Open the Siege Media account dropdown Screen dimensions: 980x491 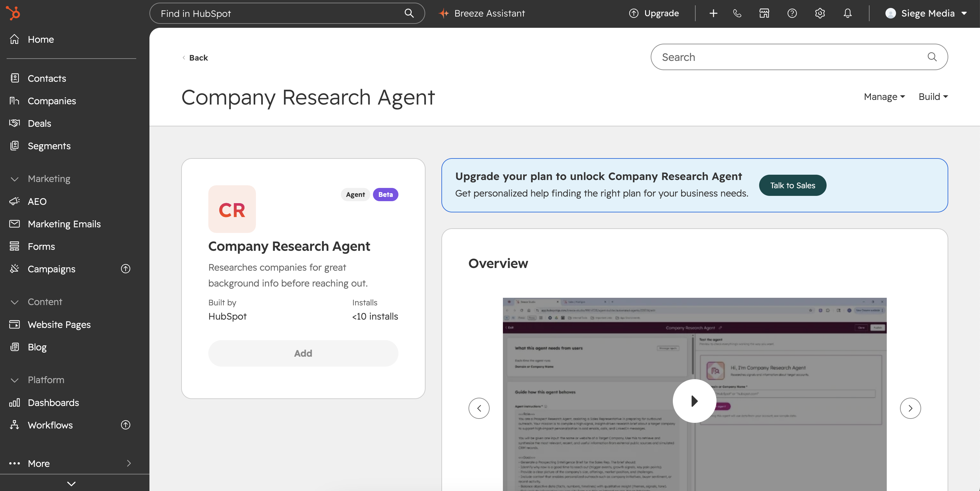pos(926,13)
